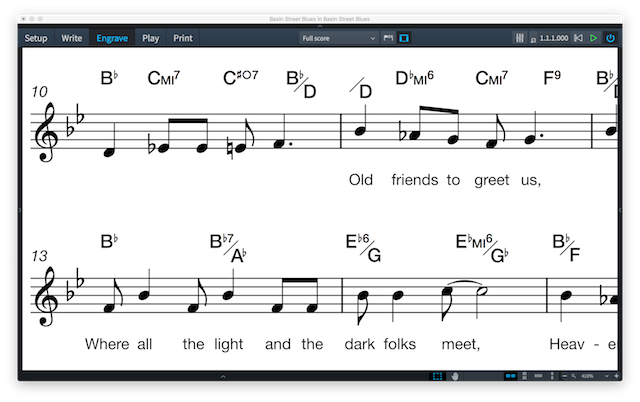Select the CMI7 chord symbol in bar 10
This screenshot has width=640, height=402.
pyautogui.click(x=163, y=78)
